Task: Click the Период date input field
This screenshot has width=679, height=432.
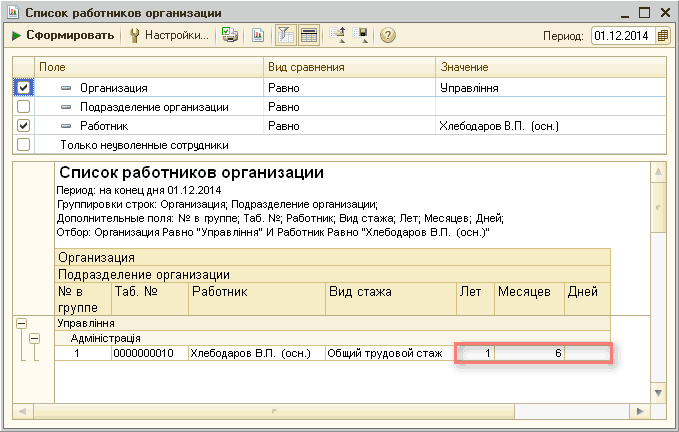Action: 620,36
